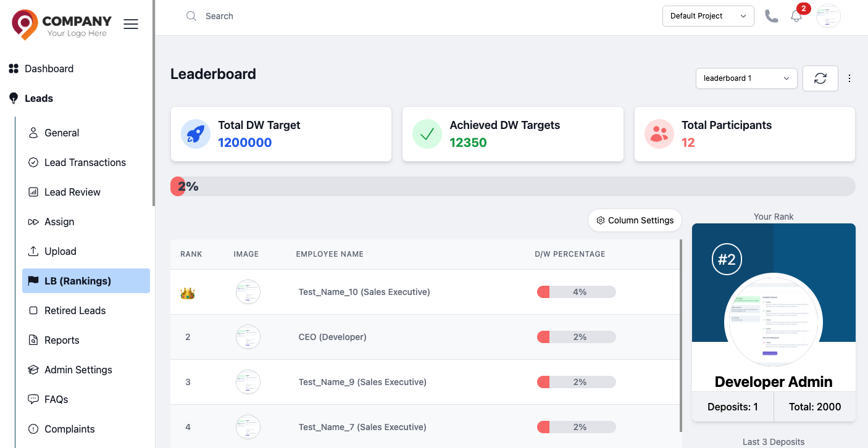Click the General person icon

[x=33, y=133]
